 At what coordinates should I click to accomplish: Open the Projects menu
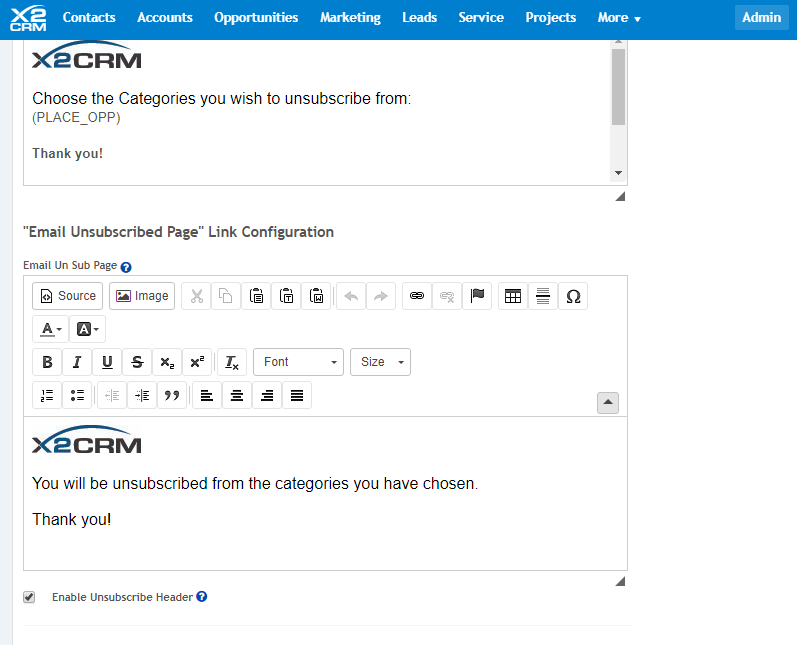click(550, 17)
